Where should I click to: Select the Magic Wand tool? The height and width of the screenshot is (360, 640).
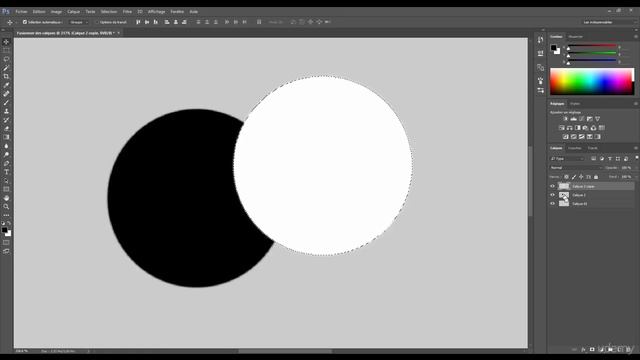(6, 68)
